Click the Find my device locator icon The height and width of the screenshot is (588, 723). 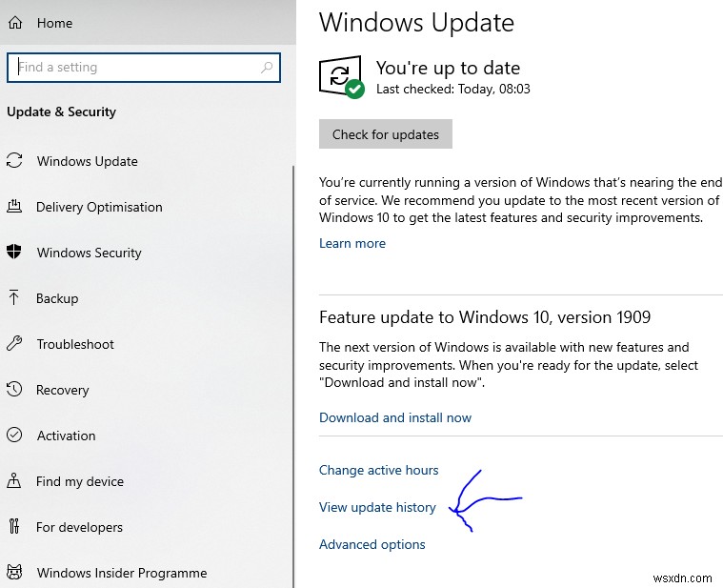coord(14,480)
